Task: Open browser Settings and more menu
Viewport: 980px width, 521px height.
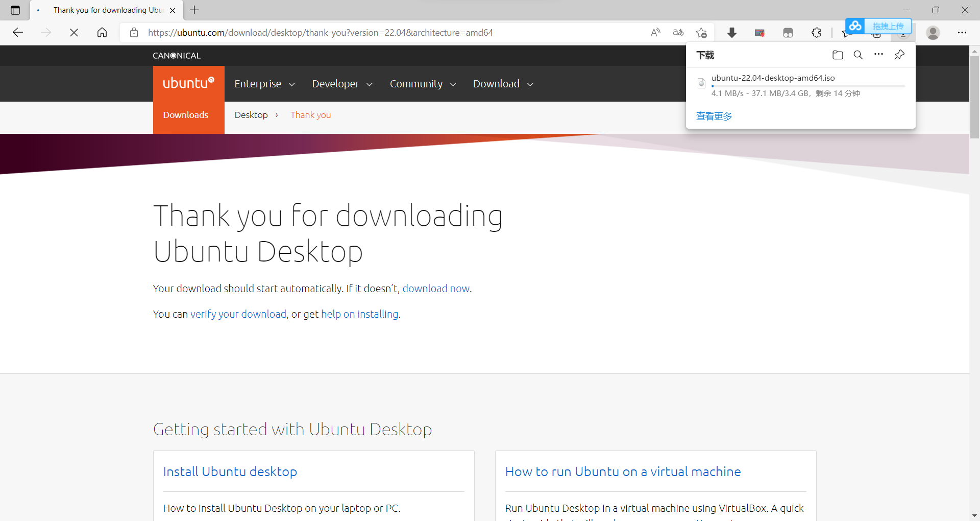Action: (962, 33)
